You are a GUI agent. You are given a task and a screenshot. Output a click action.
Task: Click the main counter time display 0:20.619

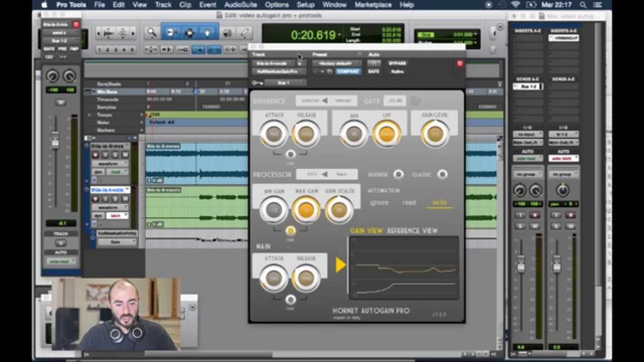pyautogui.click(x=313, y=35)
